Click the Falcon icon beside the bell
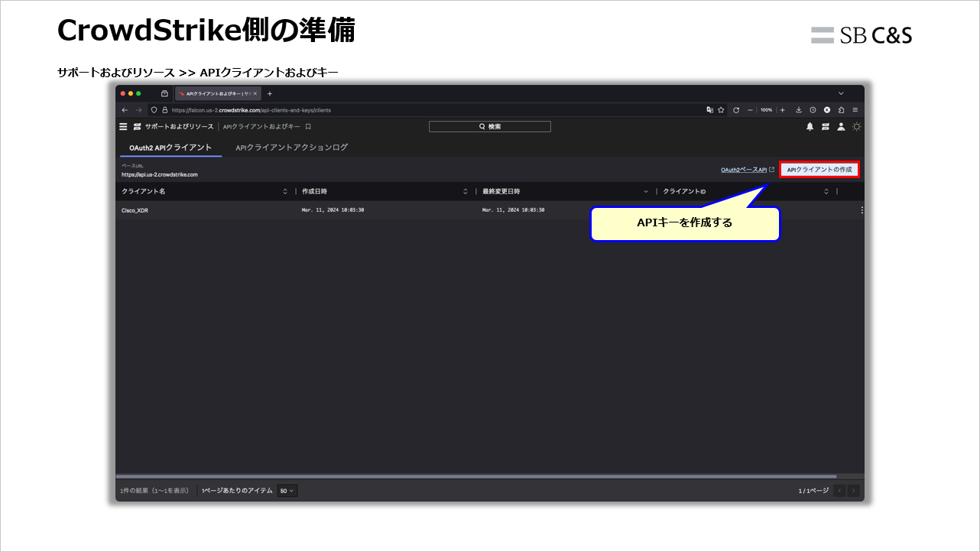The width and height of the screenshot is (980, 552). (x=826, y=126)
